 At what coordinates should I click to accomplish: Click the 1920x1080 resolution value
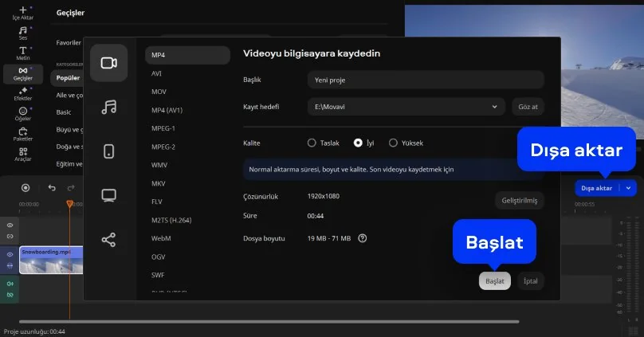(324, 196)
